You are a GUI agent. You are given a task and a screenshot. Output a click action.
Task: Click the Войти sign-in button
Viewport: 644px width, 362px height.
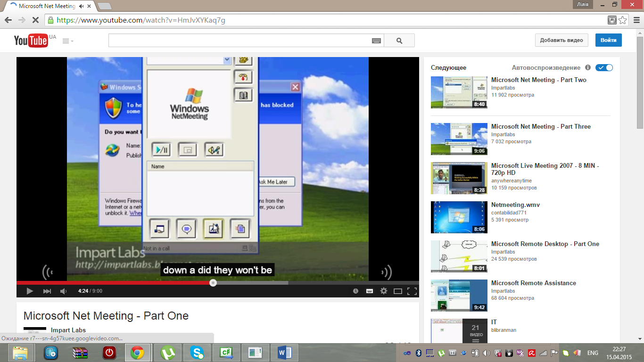click(608, 40)
